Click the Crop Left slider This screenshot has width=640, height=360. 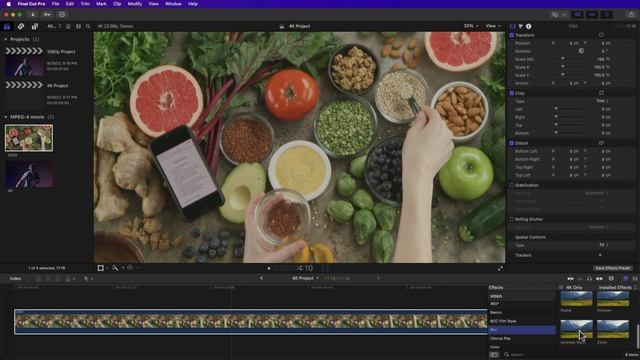(x=569, y=109)
